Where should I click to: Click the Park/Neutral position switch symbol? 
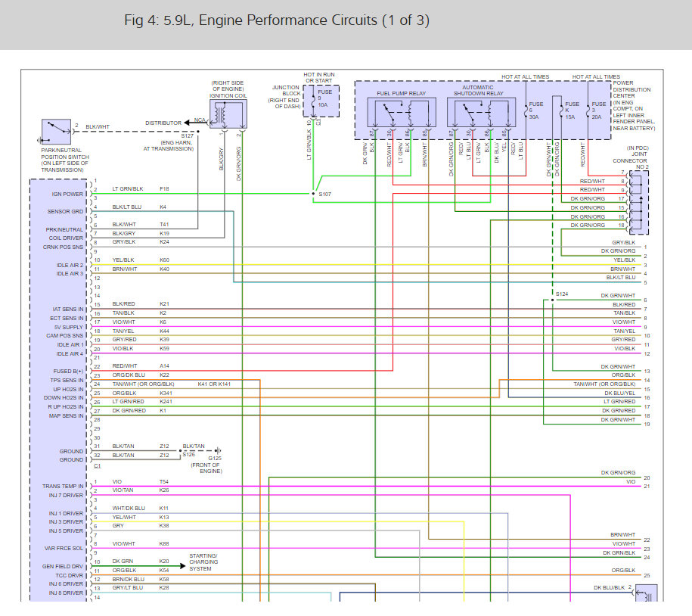click(56, 132)
